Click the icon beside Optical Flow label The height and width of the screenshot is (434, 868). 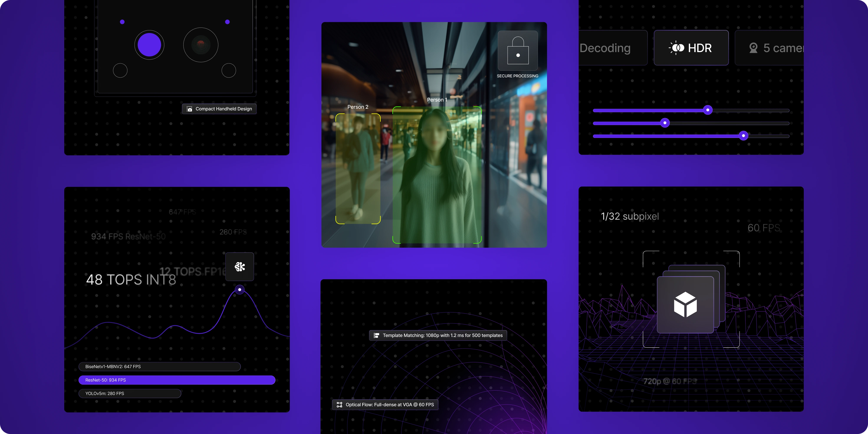(339, 405)
